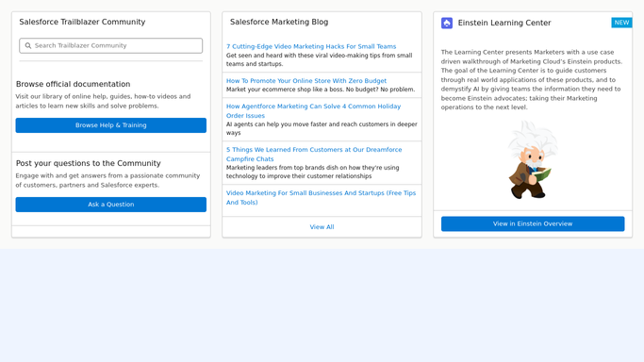Click the Ask a Question button
Image resolution: width=644 pixels, height=362 pixels.
pos(111,205)
